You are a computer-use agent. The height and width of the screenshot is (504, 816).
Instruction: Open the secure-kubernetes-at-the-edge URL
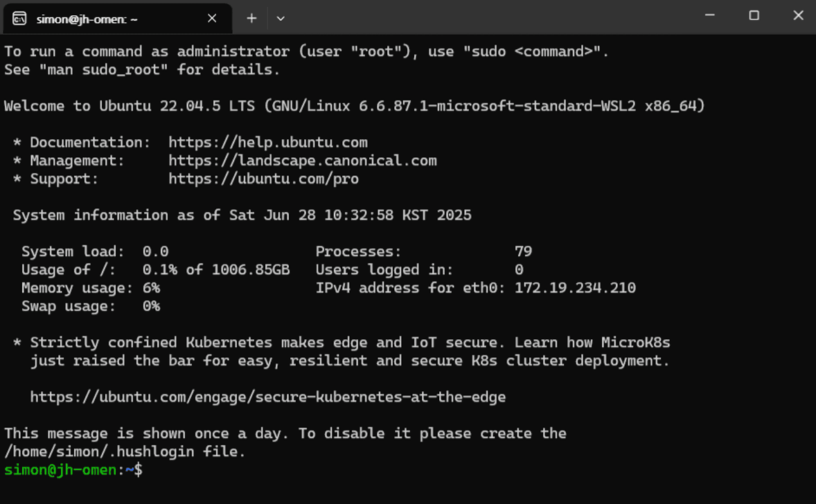tap(267, 397)
